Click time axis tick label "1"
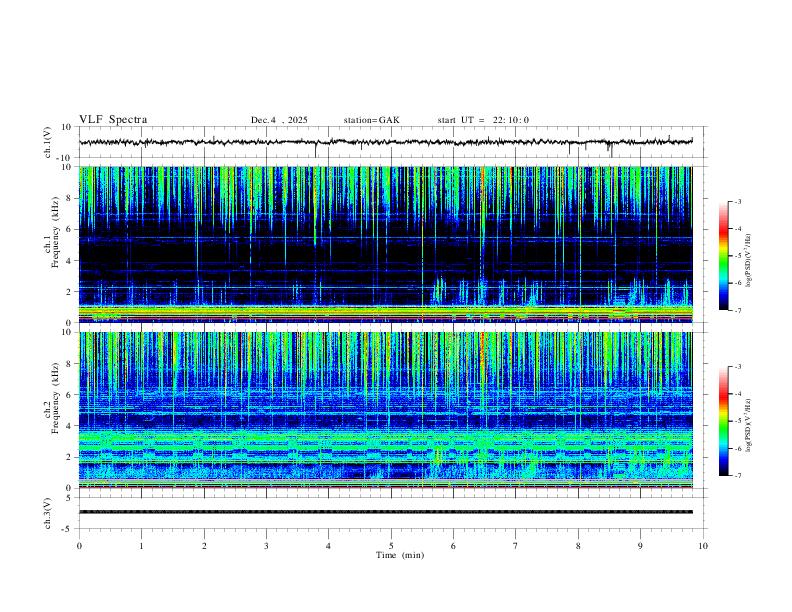The width and height of the screenshot is (792, 612). pos(141,546)
